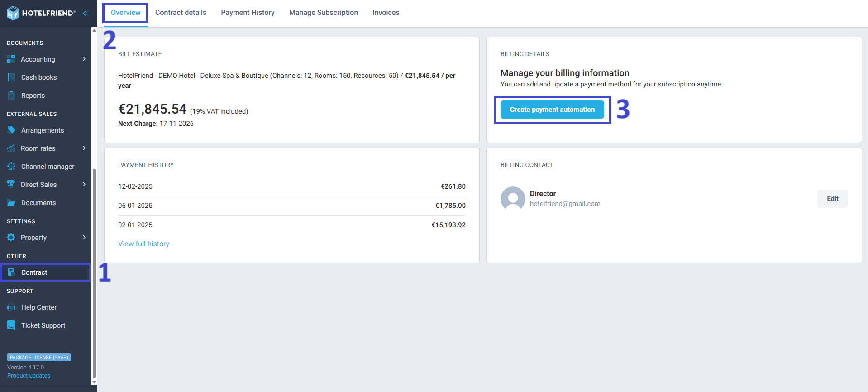The height and width of the screenshot is (392, 868).
Task: Click the Cash books icon
Action: (x=11, y=77)
